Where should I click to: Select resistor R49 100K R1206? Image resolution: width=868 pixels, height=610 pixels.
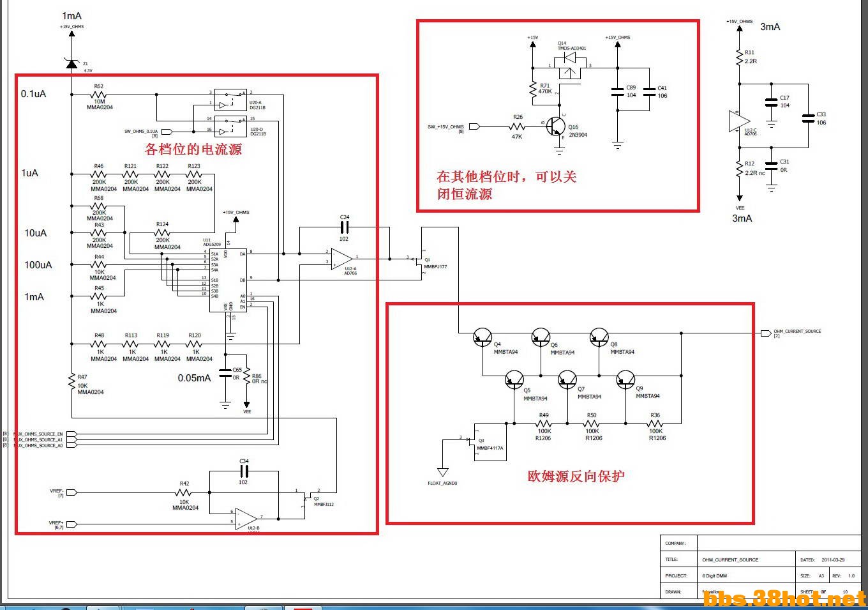point(544,423)
